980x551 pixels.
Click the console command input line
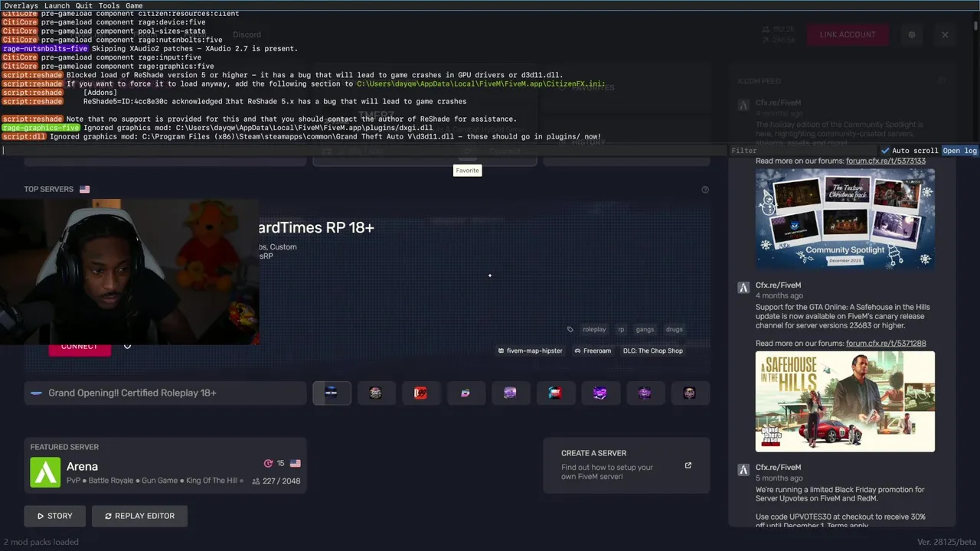364,151
